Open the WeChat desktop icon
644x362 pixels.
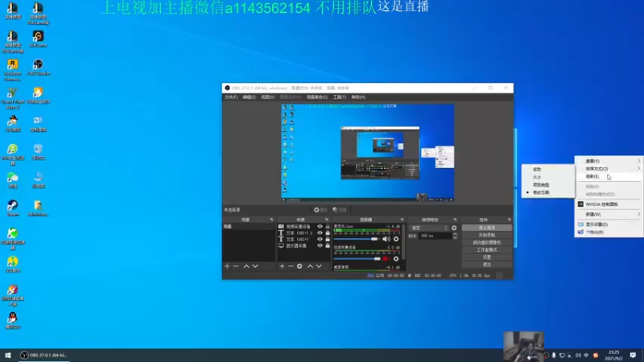tap(13, 179)
